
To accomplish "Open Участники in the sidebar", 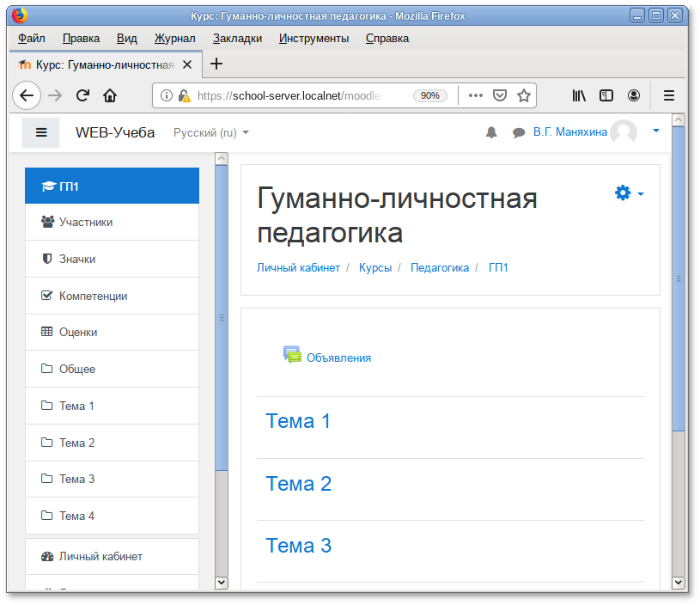I will click(x=112, y=222).
